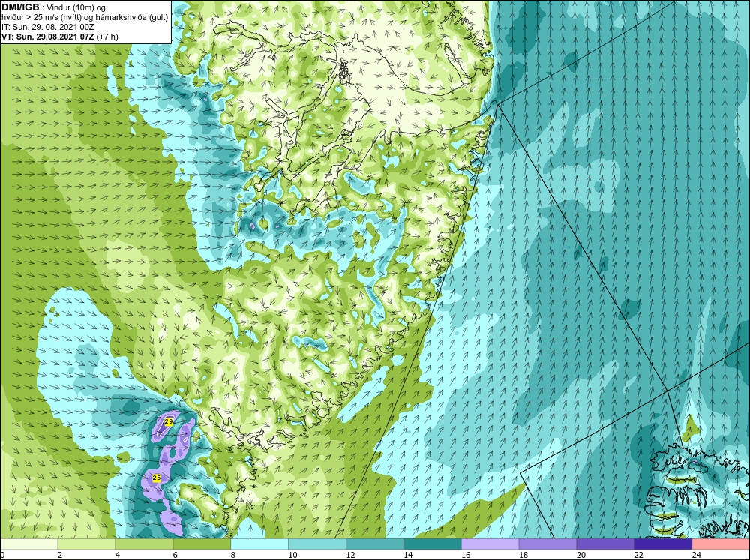The width and height of the screenshot is (750, 560).
Task: Click the yellow gust label 29
Action: pos(168,421)
